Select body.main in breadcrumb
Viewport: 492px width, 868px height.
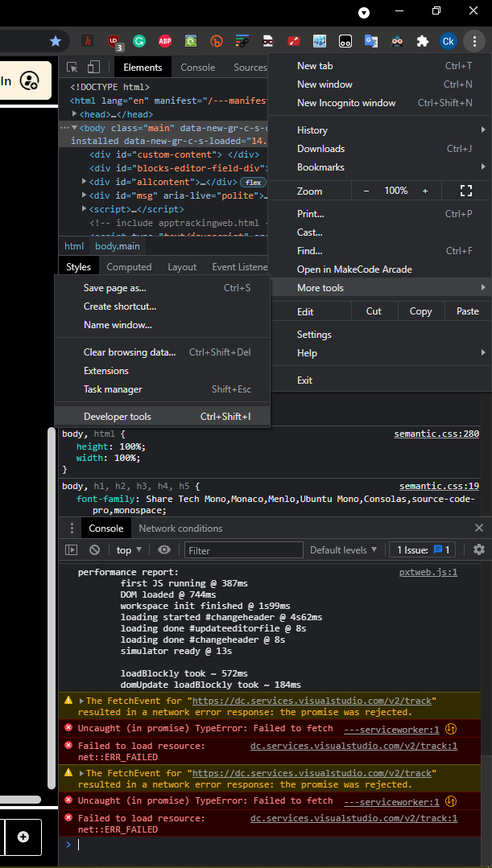pos(118,246)
